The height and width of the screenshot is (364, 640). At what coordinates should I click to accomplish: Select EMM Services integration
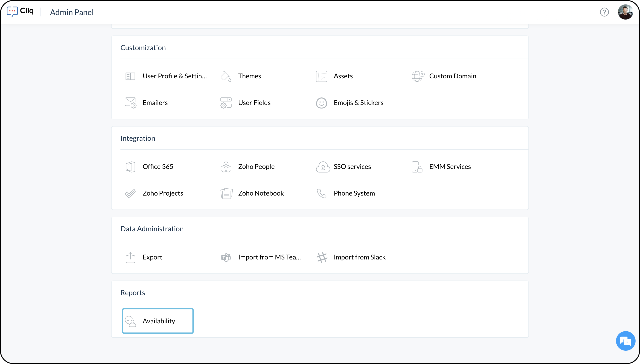[x=450, y=167]
